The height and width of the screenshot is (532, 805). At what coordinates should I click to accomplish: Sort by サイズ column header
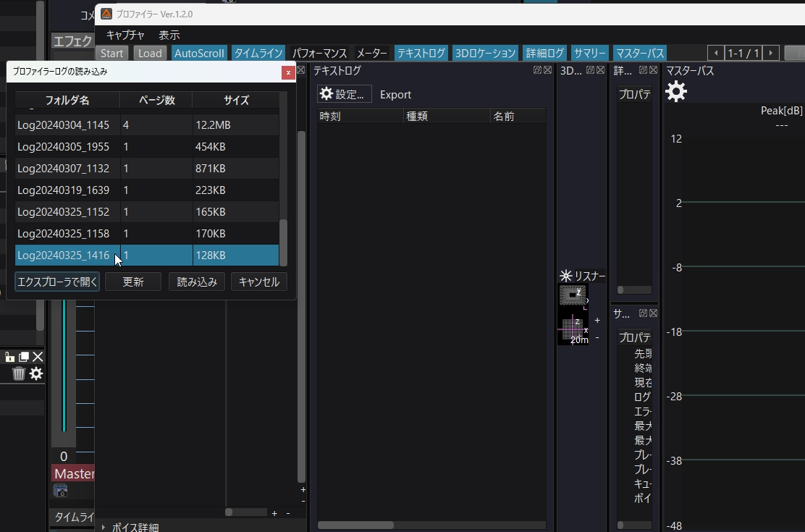236,100
